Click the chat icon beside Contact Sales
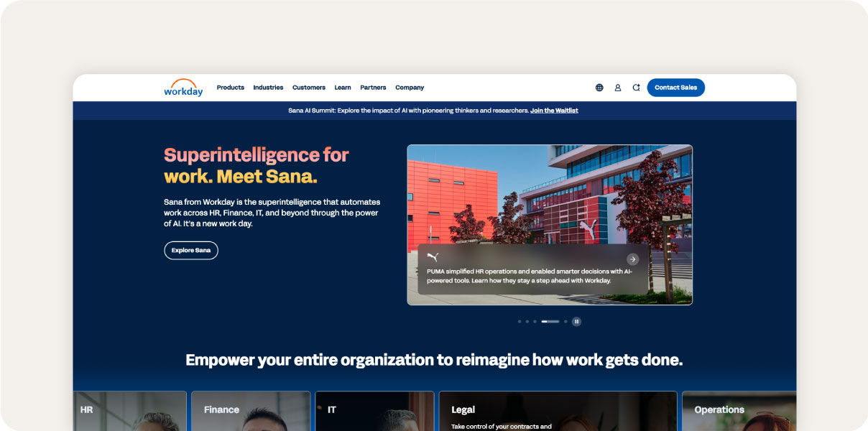 point(636,88)
